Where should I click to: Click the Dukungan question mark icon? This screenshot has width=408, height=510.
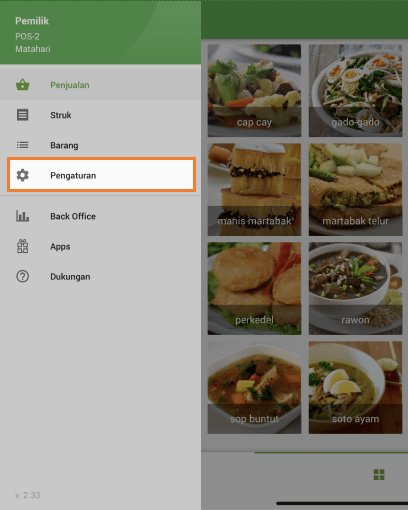(23, 276)
